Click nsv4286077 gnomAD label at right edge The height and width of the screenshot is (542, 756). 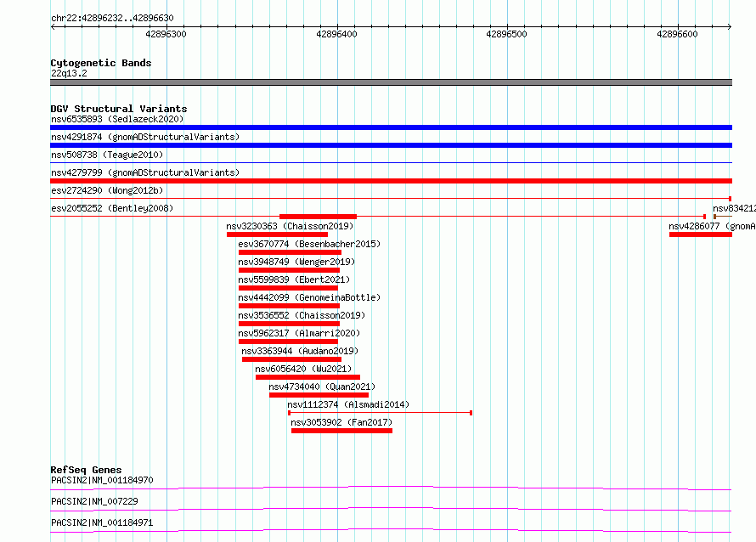pos(712,226)
